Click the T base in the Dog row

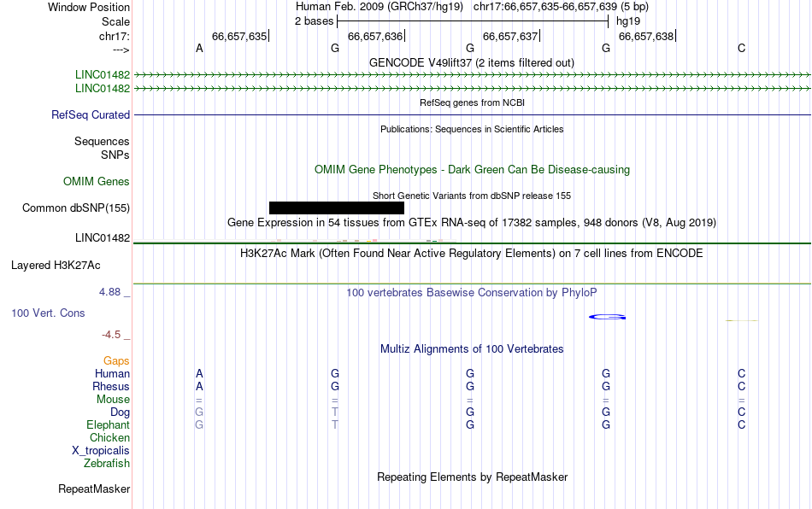335,412
